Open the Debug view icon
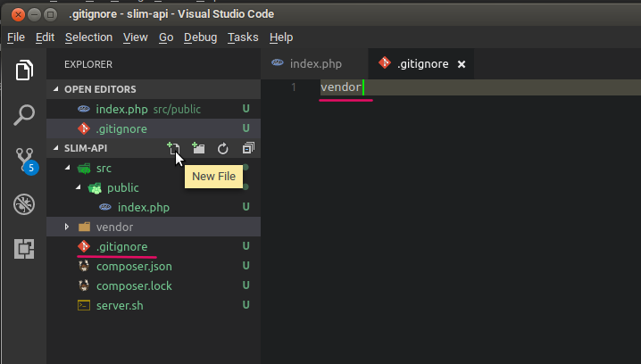This screenshot has width=641, height=364. pos(24,205)
